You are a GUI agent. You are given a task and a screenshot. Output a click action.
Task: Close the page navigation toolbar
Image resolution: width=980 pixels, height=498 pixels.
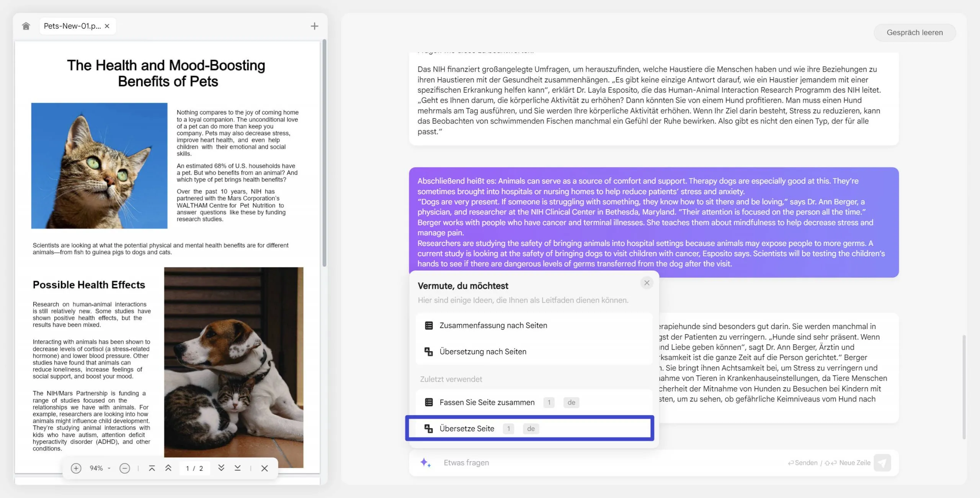coord(265,468)
